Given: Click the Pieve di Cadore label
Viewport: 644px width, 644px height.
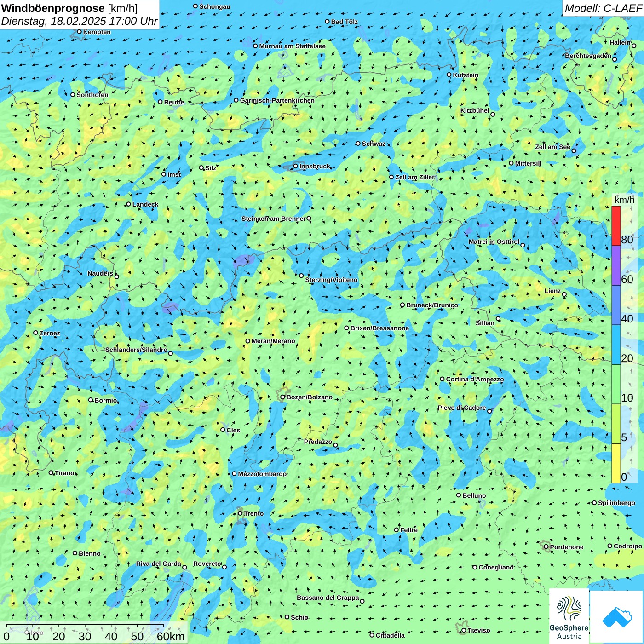Looking at the screenshot, I should coord(462,408).
